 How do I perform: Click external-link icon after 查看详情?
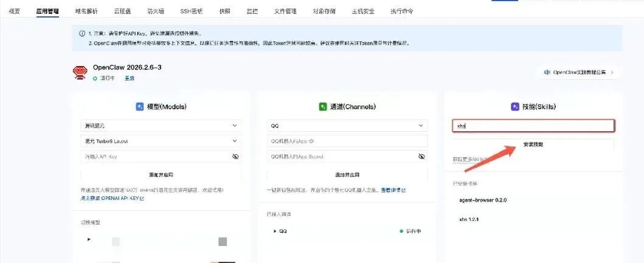coord(404,190)
